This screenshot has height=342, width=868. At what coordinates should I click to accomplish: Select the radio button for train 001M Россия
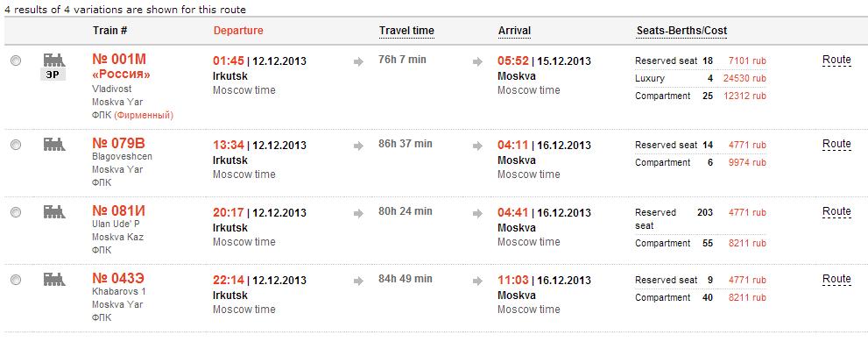(x=16, y=61)
